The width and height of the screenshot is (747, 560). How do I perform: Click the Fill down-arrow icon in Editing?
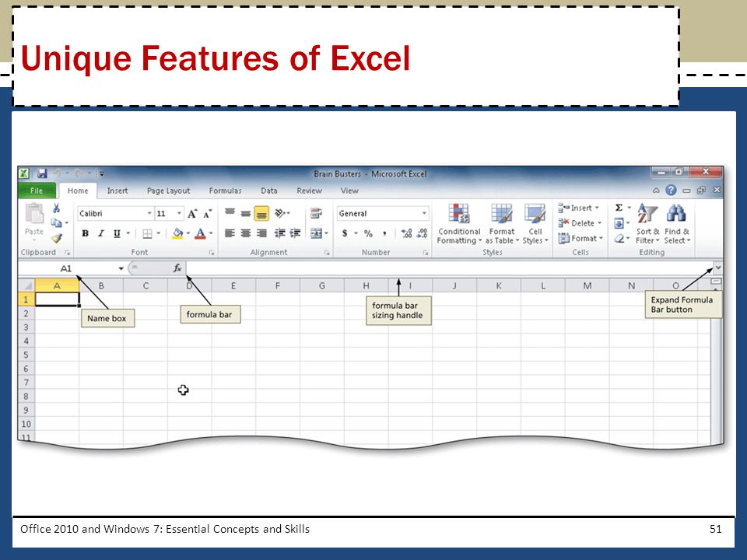click(x=619, y=223)
